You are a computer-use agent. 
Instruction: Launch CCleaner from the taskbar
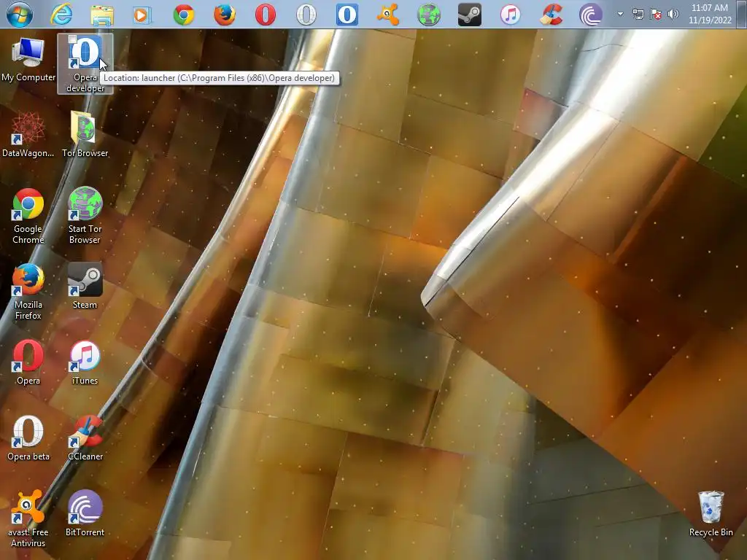click(x=551, y=15)
